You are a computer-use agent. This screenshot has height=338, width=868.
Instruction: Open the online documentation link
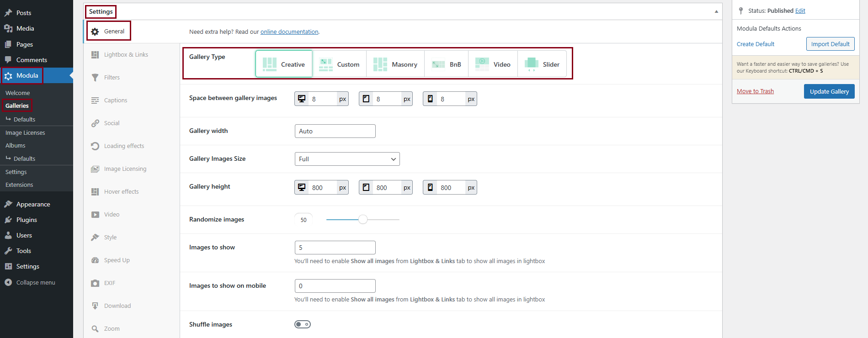point(289,32)
